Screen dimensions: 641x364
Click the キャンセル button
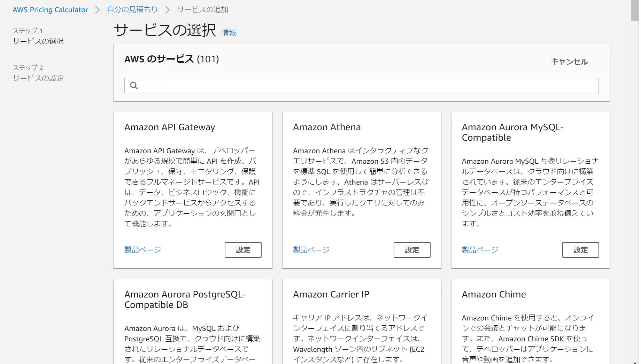tap(569, 62)
